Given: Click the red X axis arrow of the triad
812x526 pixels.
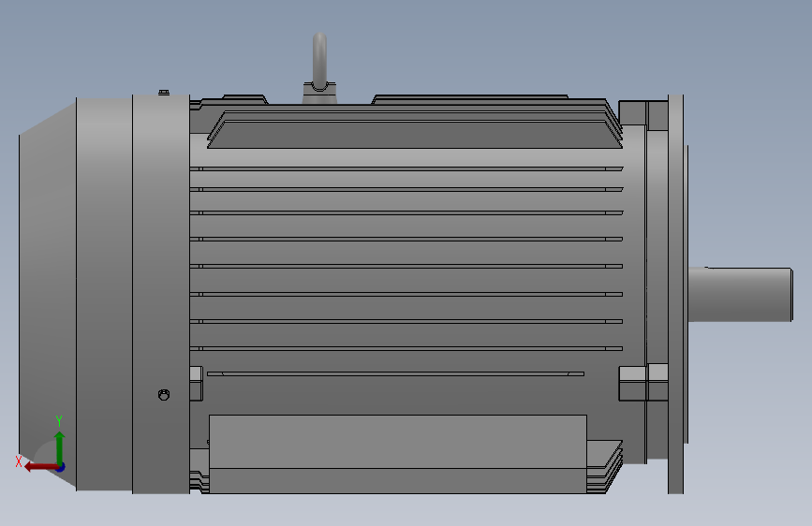Looking at the screenshot, I should [x=41, y=467].
